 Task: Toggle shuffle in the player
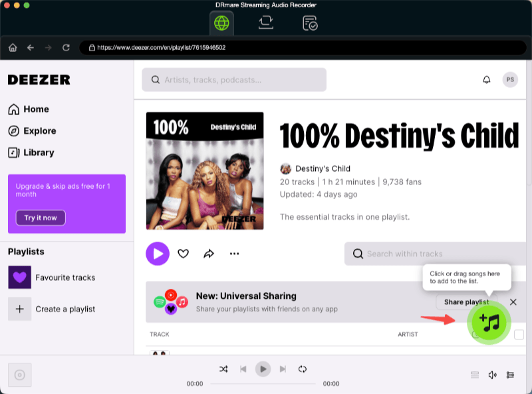click(223, 369)
